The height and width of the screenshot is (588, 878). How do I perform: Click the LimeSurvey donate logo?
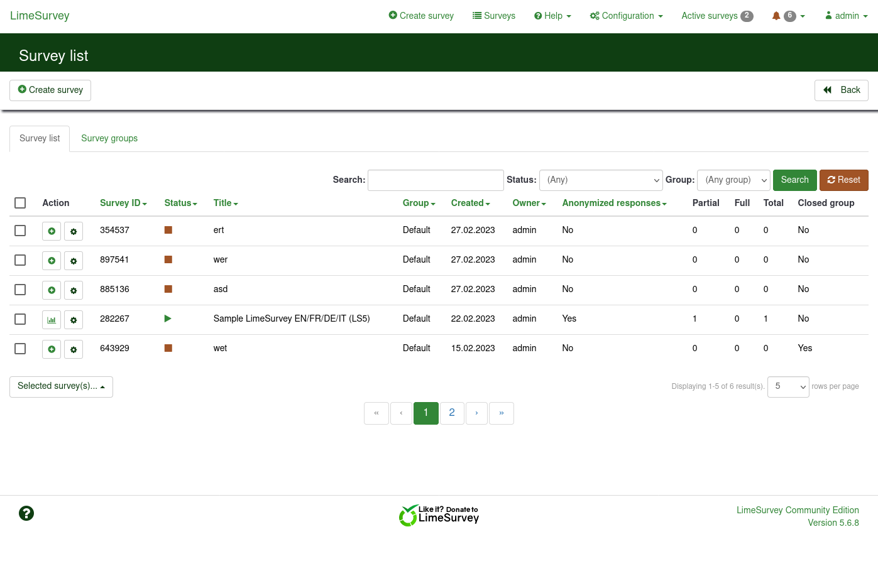(x=439, y=515)
